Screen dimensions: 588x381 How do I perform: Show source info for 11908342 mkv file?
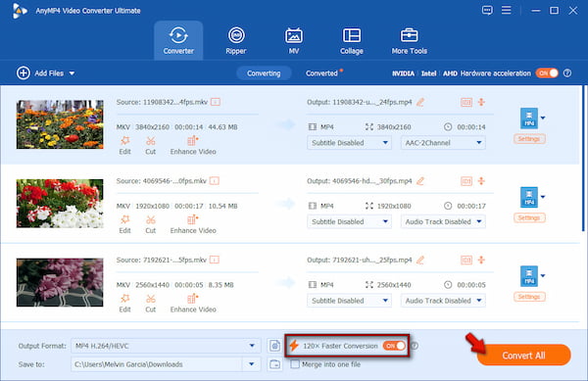(216, 102)
